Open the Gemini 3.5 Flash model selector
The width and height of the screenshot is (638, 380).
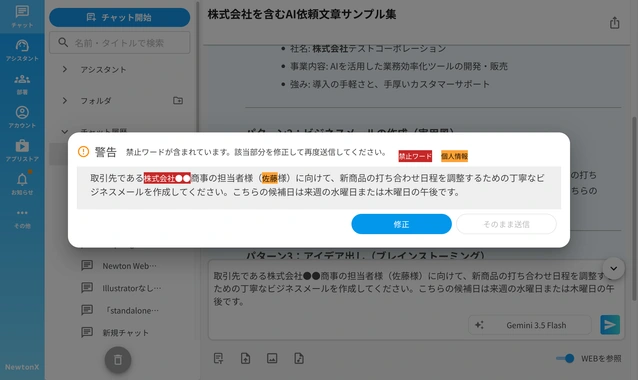530,325
